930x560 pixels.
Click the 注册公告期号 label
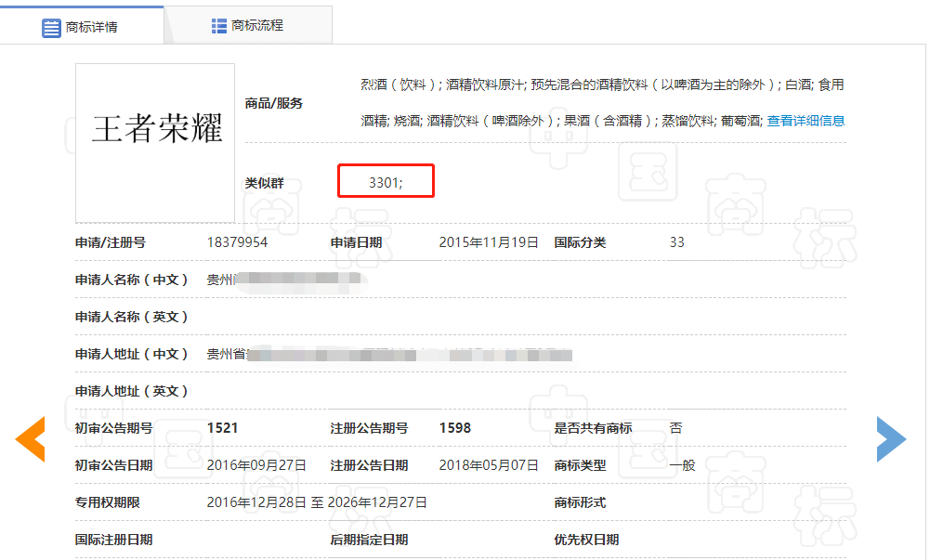pyautogui.click(x=370, y=428)
